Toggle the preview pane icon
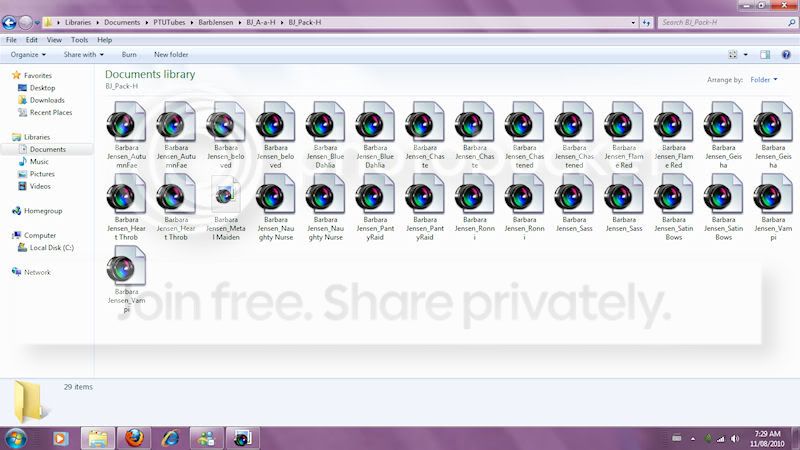 765,55
